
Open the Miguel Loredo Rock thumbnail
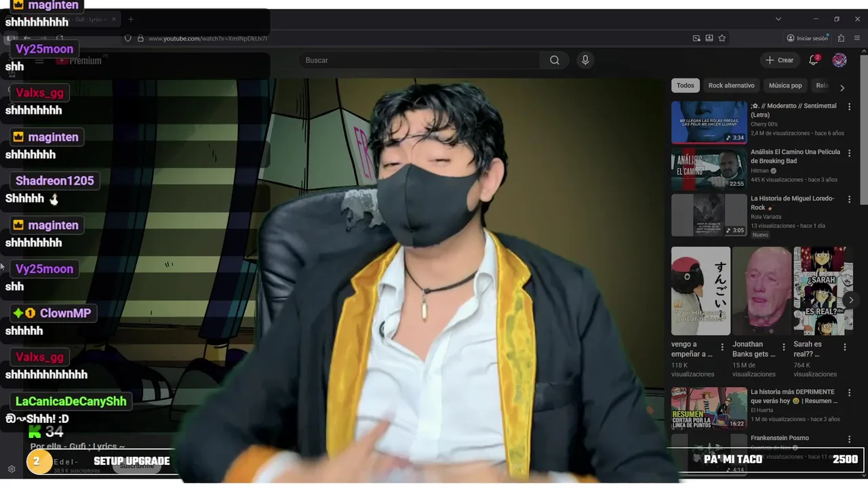[709, 215]
